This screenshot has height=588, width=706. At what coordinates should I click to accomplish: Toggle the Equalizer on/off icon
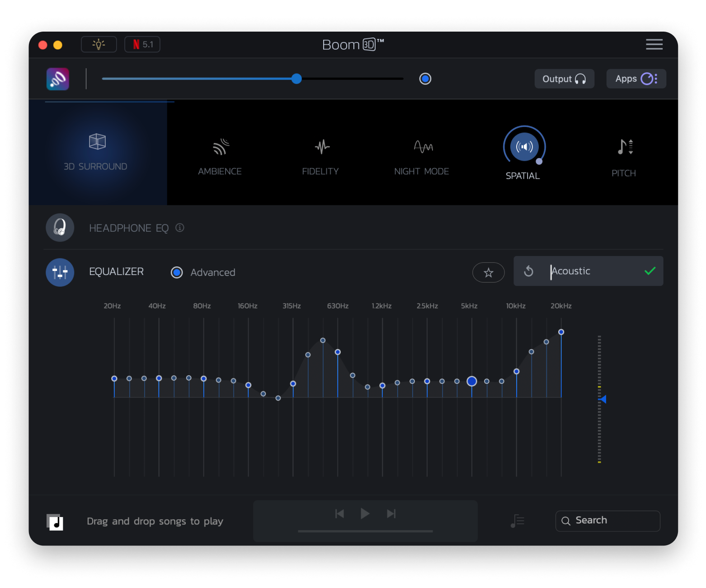point(60,272)
